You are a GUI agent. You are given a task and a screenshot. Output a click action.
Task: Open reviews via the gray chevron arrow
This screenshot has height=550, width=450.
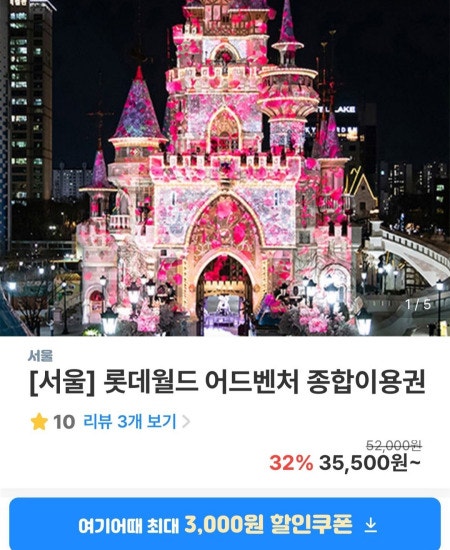(186, 422)
